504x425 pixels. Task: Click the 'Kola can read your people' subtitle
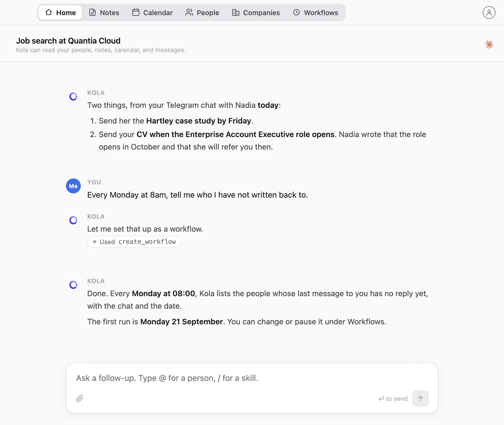[101, 50]
